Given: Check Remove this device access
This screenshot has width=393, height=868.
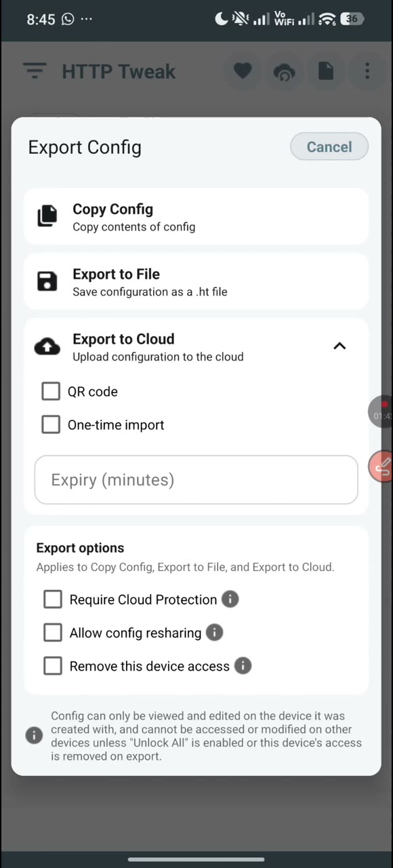Looking at the screenshot, I should (53, 666).
